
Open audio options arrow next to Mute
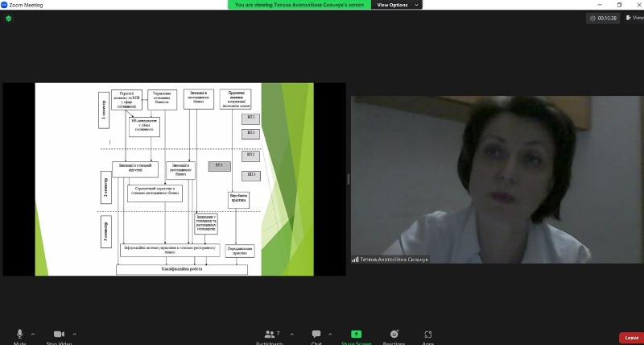click(x=33, y=335)
